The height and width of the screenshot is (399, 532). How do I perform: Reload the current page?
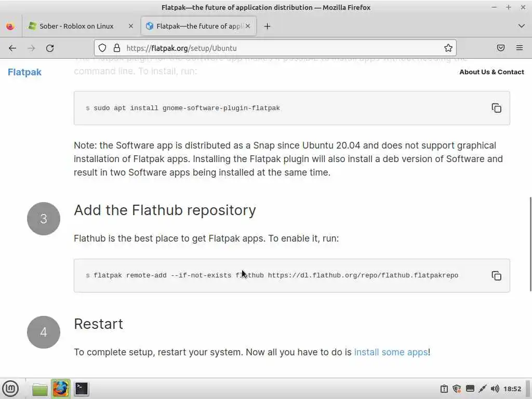50,48
